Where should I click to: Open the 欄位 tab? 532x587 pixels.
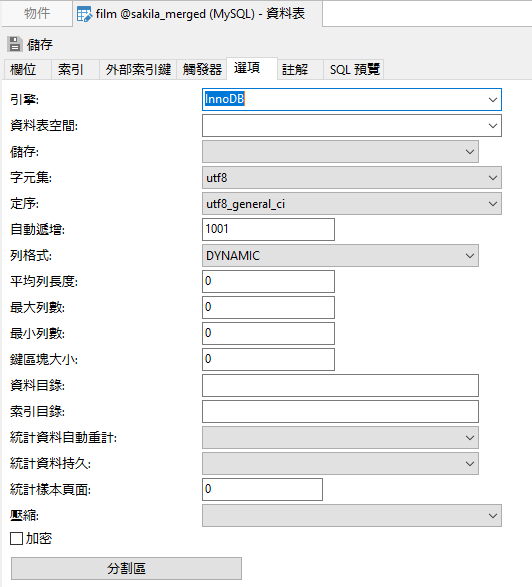click(x=27, y=69)
